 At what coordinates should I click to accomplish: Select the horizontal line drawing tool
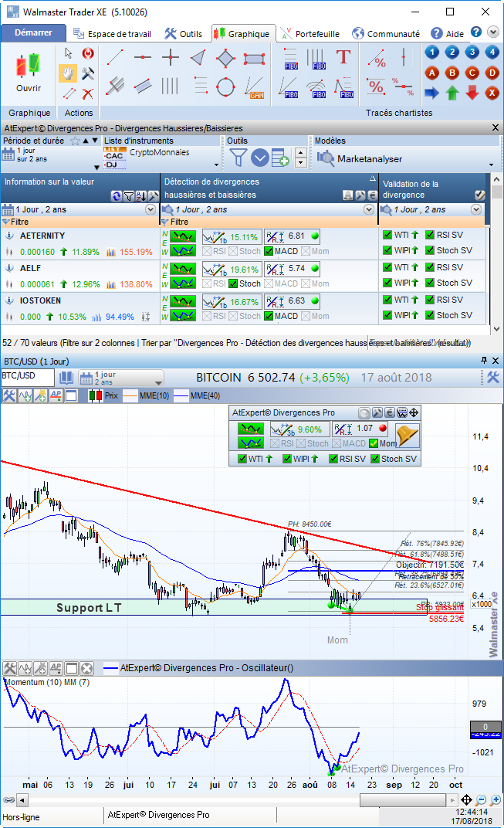tap(143, 56)
